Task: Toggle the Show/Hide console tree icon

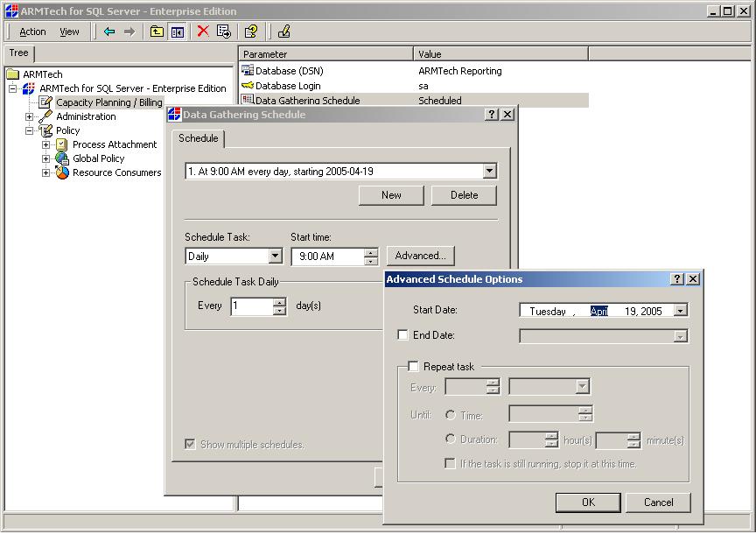Action: 178,32
